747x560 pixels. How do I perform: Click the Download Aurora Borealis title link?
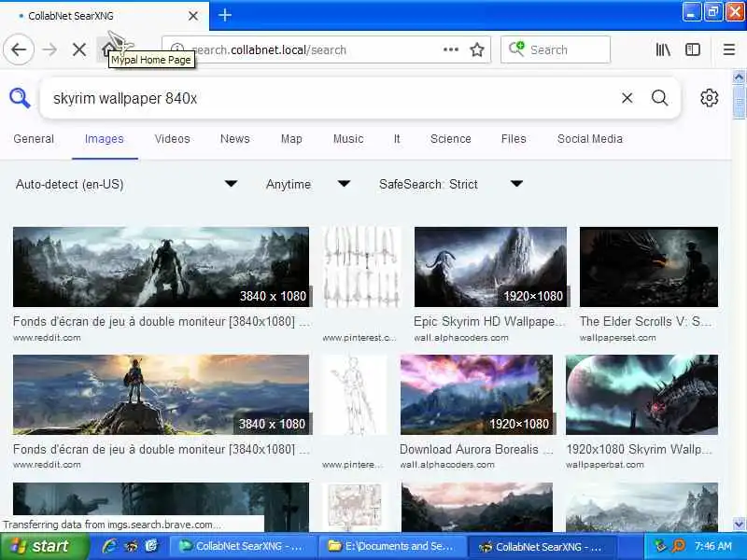point(476,450)
